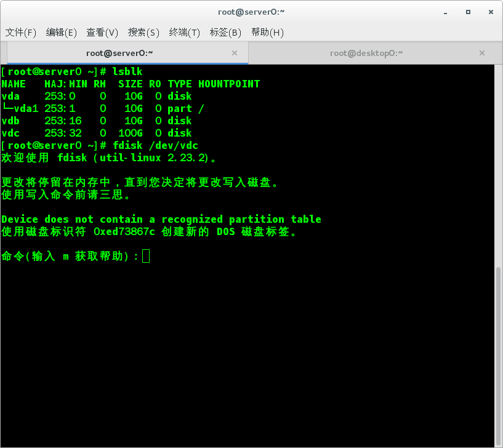
Task: Minimize the terminal window
Action: coord(446,12)
